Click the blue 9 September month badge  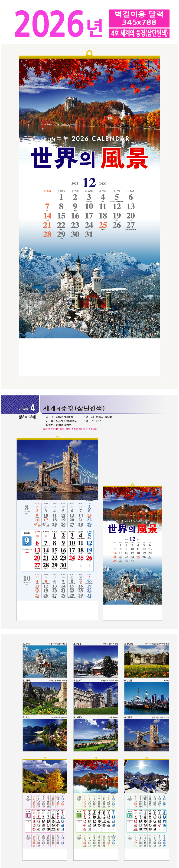[27, 541]
